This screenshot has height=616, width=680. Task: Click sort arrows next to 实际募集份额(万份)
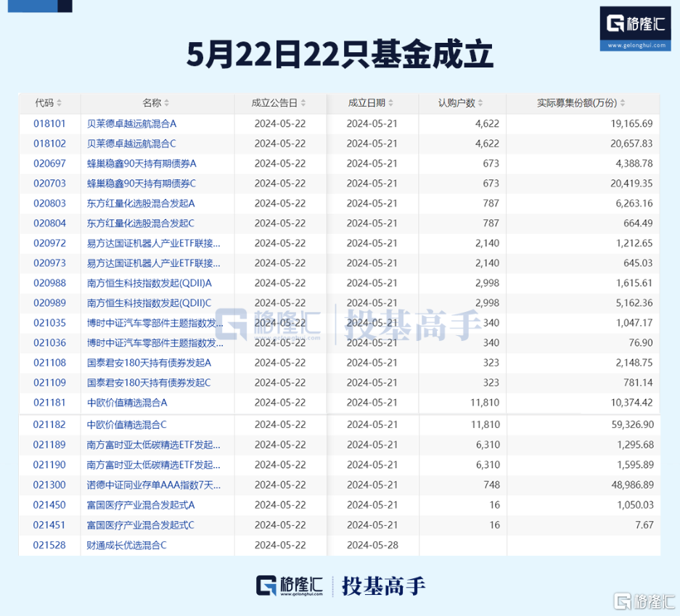tap(623, 103)
